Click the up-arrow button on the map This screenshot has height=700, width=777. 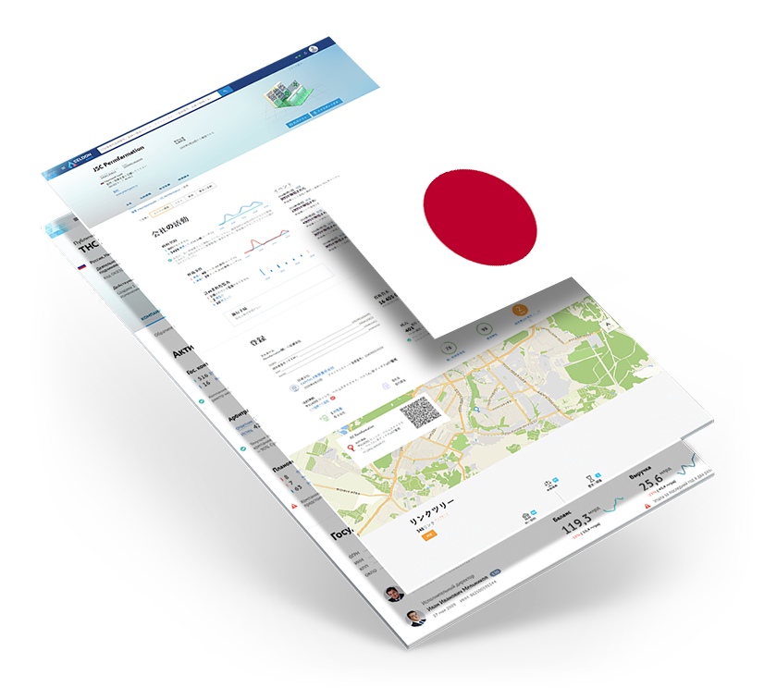(x=609, y=325)
